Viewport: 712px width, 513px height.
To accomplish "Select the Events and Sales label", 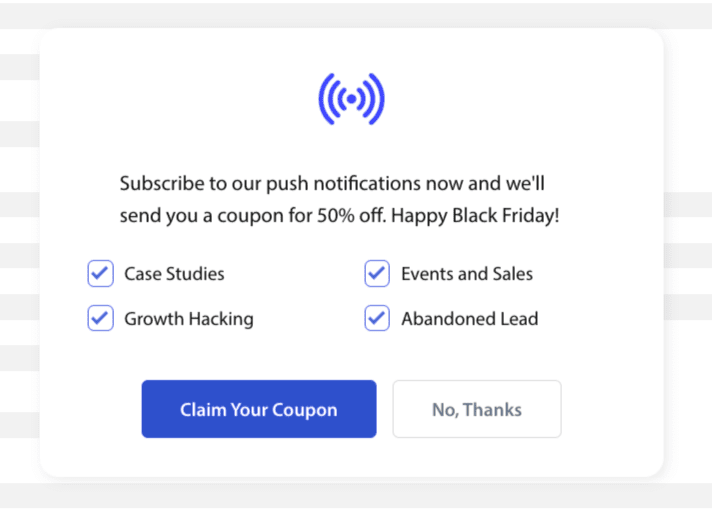I will coord(466,273).
